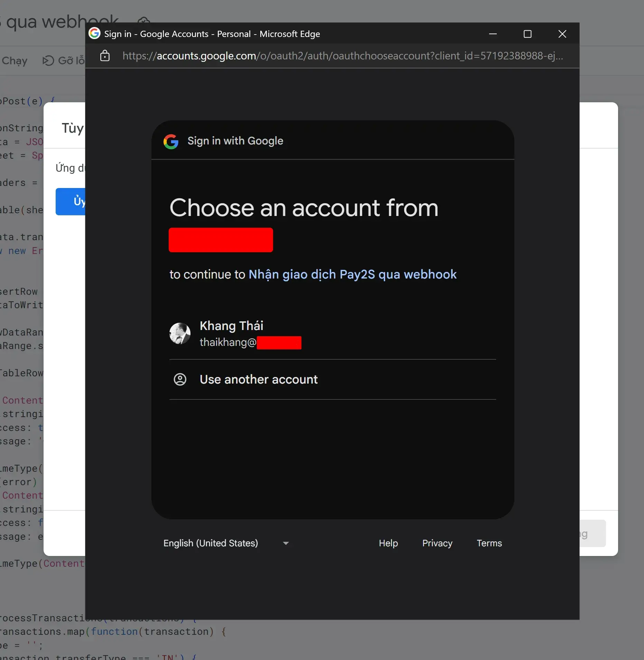This screenshot has height=660, width=644.
Task: Minimize the Sign in popup window
Action: pyautogui.click(x=493, y=34)
